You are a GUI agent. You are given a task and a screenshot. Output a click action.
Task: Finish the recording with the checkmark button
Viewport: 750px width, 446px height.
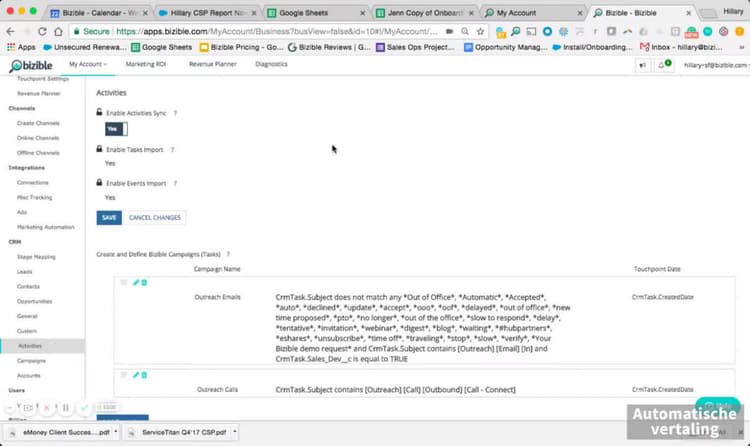point(85,408)
